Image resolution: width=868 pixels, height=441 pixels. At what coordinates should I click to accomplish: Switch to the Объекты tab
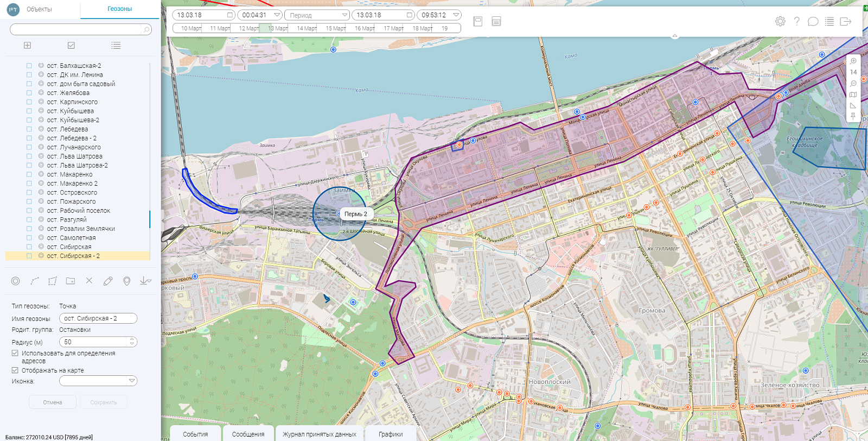coord(40,9)
